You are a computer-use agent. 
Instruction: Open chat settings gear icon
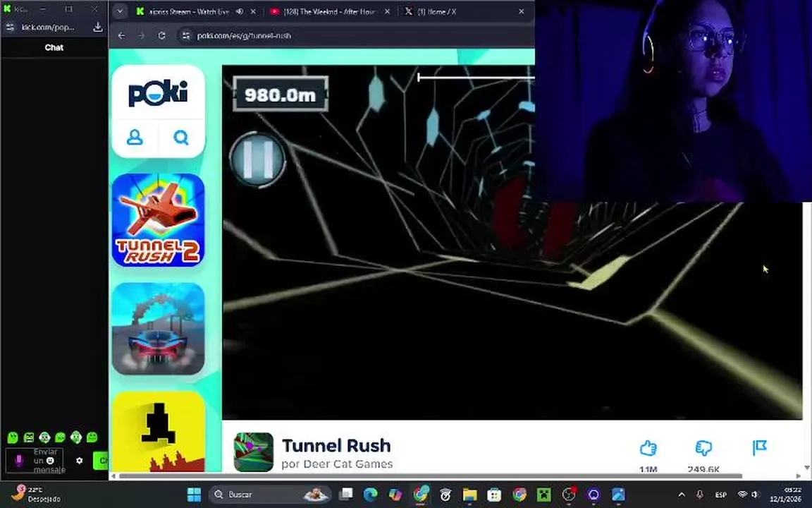coord(79,460)
